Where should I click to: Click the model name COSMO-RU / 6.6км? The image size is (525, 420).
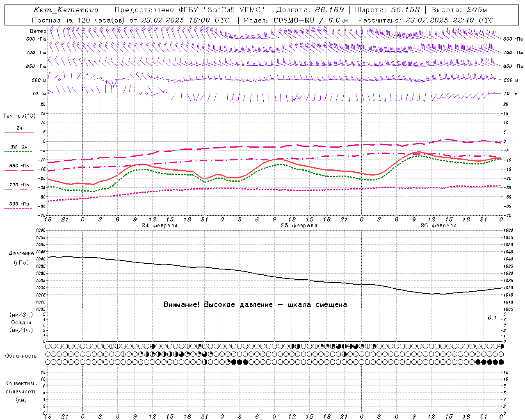[311, 20]
